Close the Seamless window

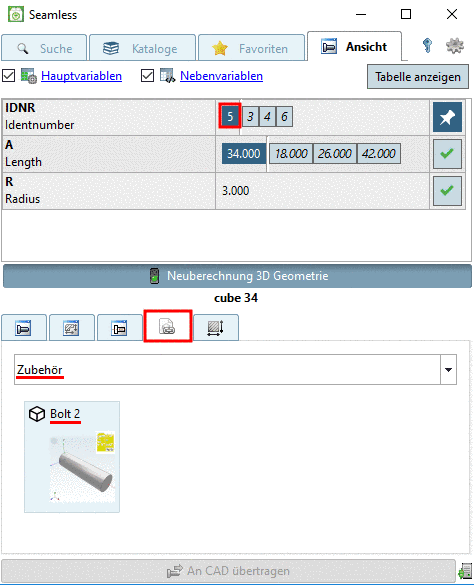pyautogui.click(x=452, y=15)
